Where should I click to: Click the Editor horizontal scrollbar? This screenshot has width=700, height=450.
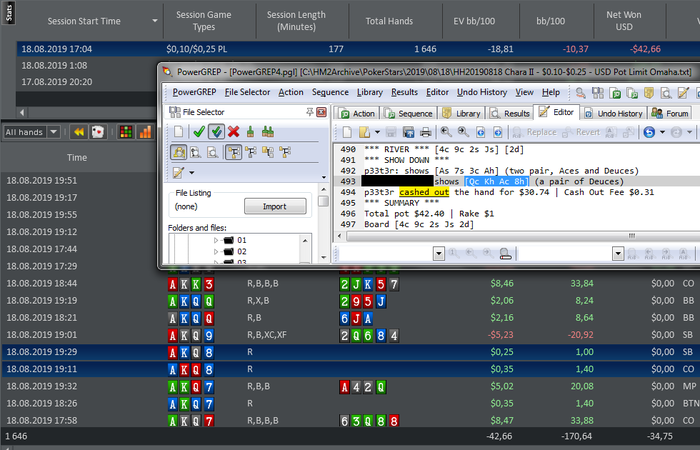point(522,236)
